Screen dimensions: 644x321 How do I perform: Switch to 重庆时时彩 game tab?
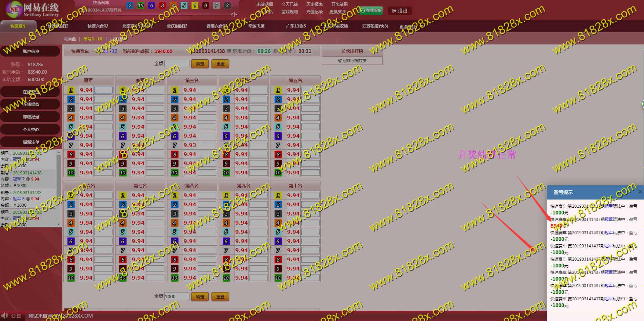point(177,26)
